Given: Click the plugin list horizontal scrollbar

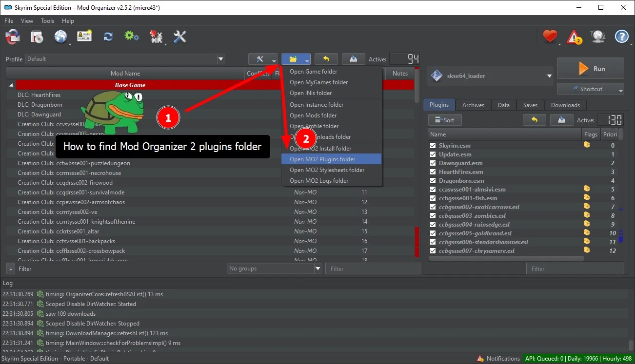Looking at the screenshot, I should 506,258.
